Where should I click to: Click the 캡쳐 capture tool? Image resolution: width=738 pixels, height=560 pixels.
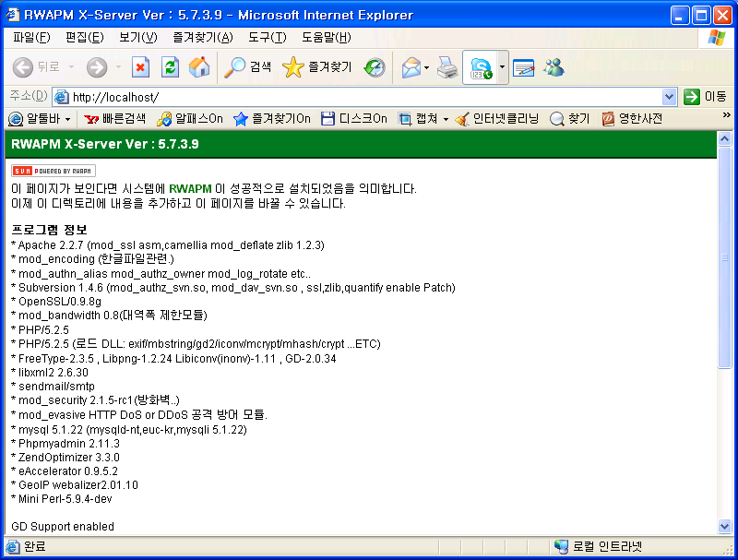(x=418, y=119)
